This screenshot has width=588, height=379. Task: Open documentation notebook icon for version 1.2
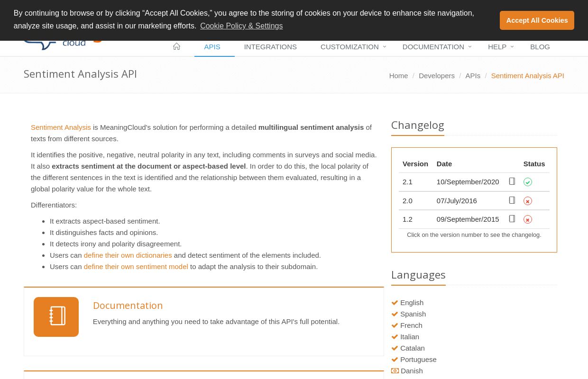click(512, 219)
